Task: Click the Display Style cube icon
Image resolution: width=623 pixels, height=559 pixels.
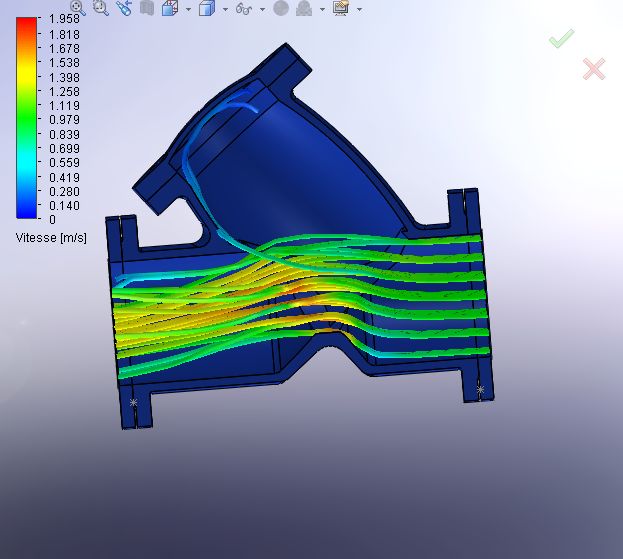Action: 207,8
